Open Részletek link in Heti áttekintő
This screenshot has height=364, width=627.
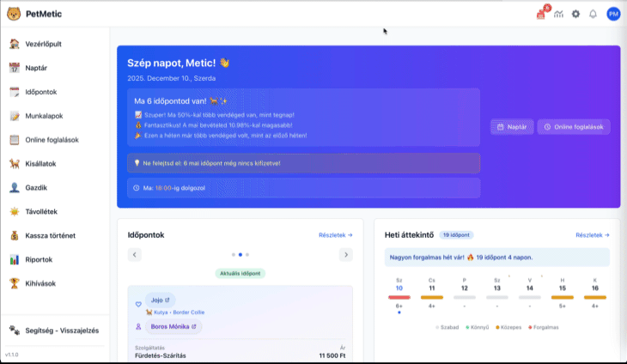[592, 234]
